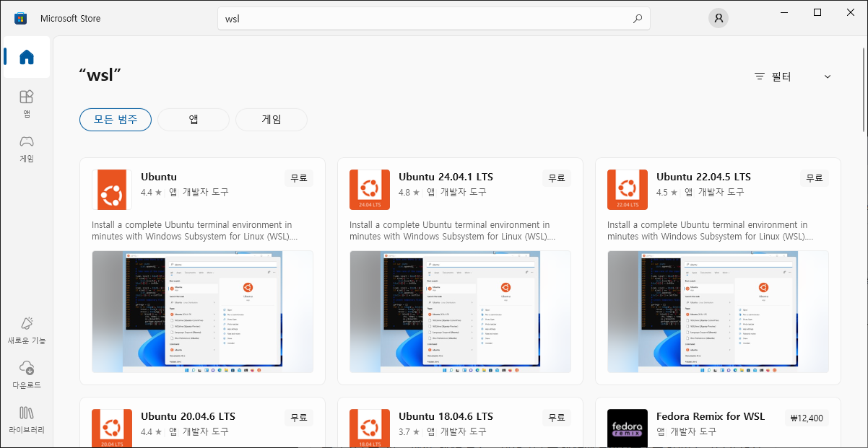Click the Ubuntu app screenshot thumbnail
The width and height of the screenshot is (868, 448).
202,312
